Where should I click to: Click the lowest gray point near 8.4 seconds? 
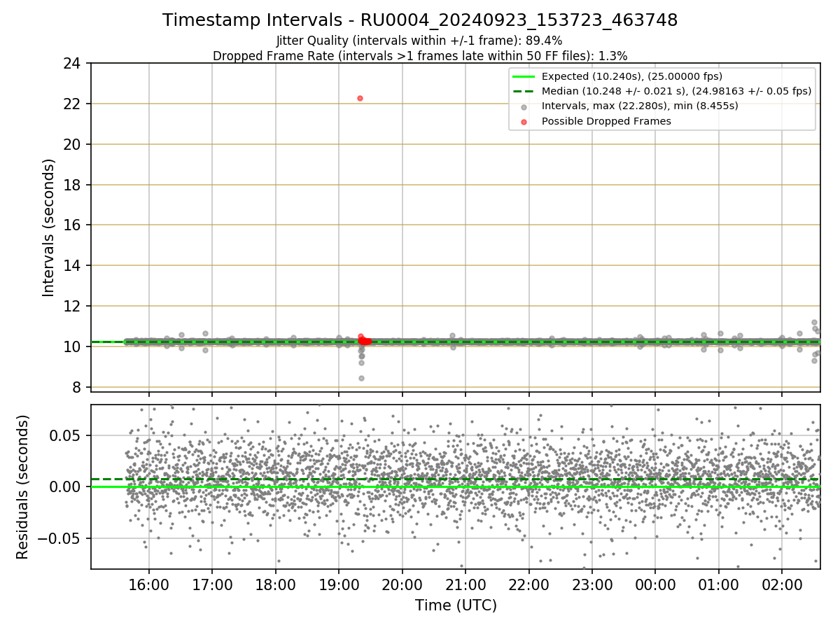coord(361,378)
